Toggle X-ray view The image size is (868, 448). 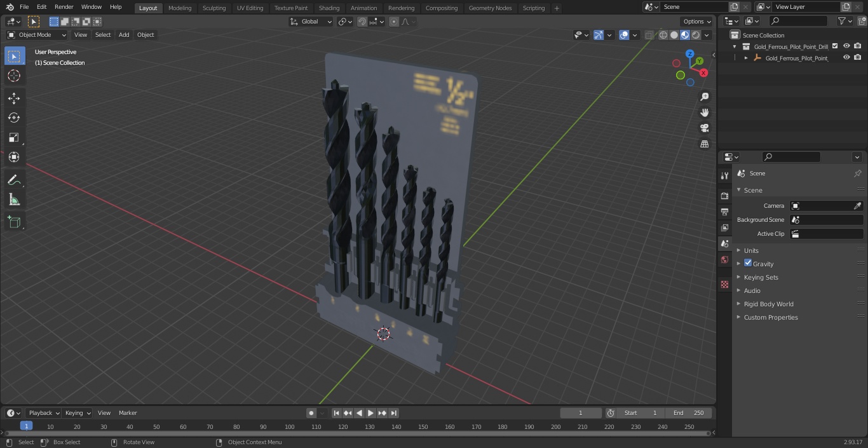tap(649, 35)
